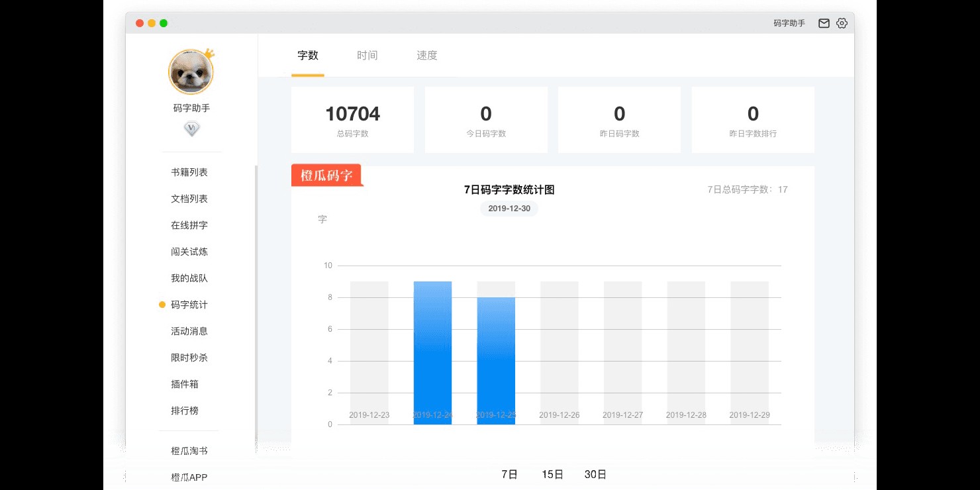980x490 pixels.
Task: Click the 2019-12-30 date pill
Action: [x=509, y=209]
